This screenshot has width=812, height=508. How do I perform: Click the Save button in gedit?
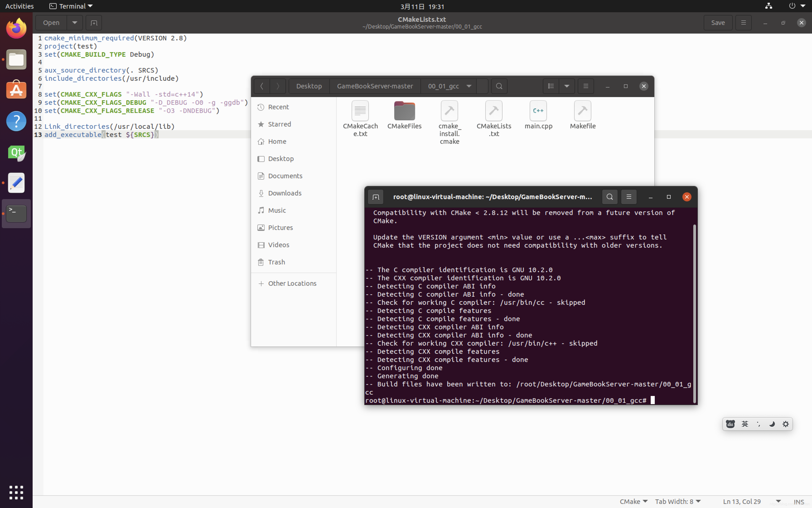[x=718, y=23]
